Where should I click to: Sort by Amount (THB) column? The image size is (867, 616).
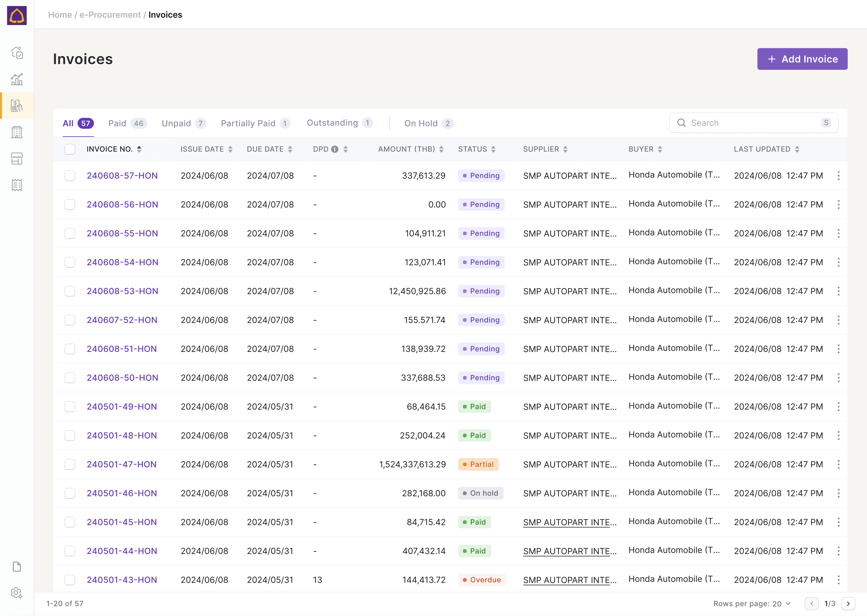(x=441, y=149)
